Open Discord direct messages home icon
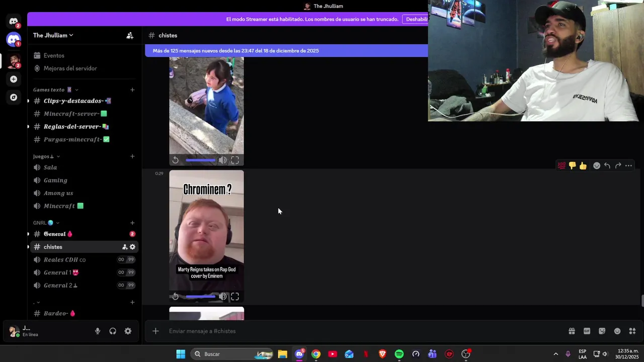Screen dimensions: 644x362 (14, 22)
